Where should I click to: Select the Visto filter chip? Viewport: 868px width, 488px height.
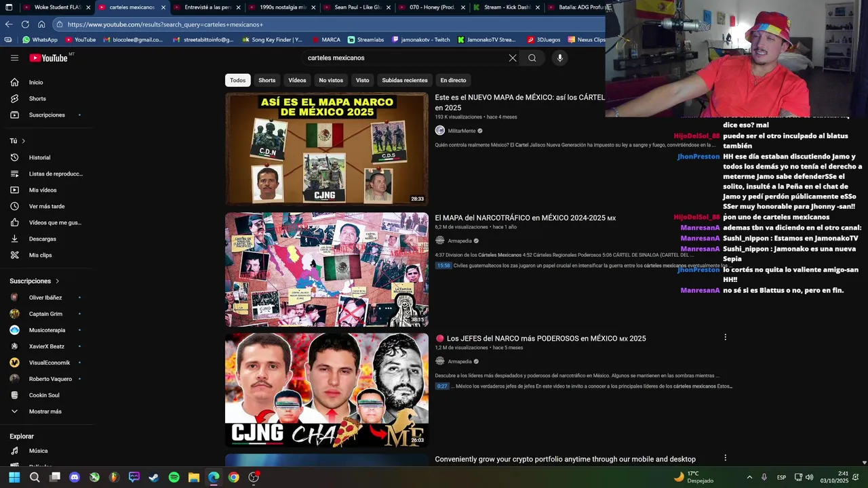click(363, 80)
